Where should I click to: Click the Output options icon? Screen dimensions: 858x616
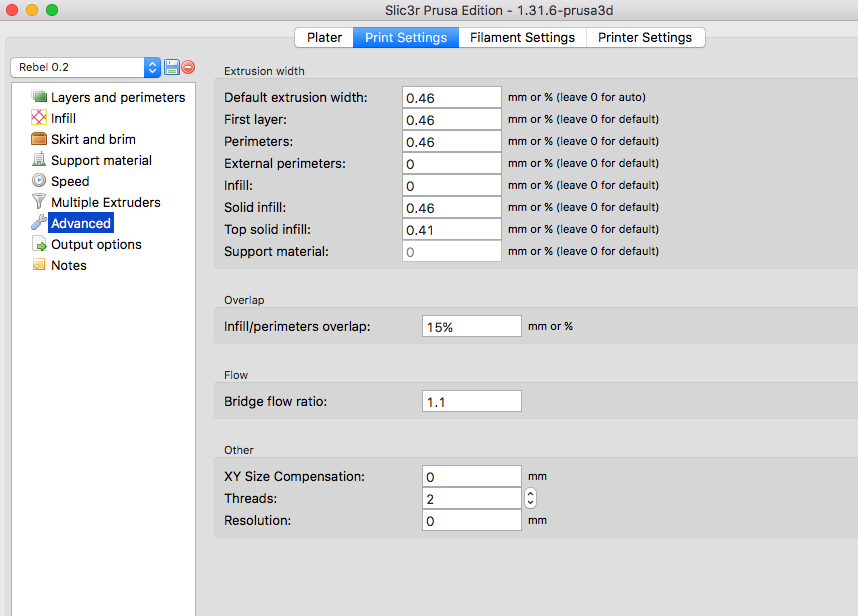click(x=40, y=244)
